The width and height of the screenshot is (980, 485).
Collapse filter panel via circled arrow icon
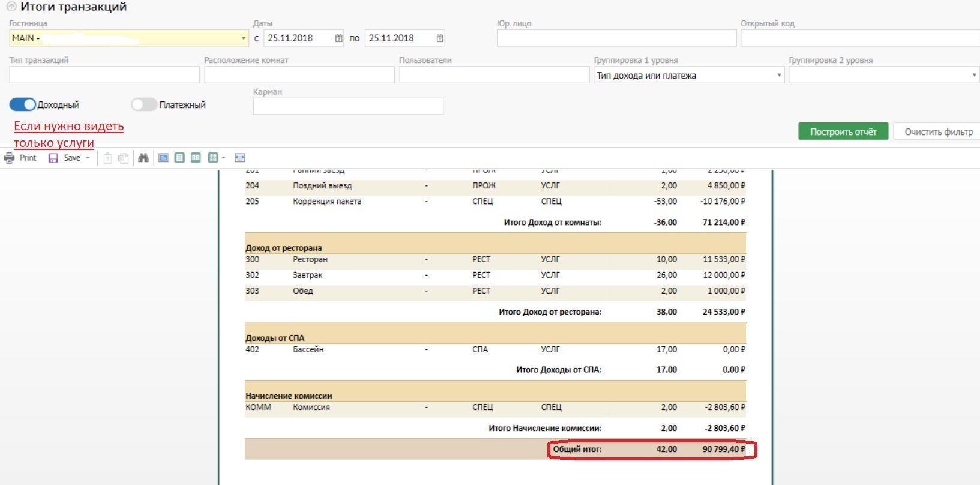tap(11, 7)
